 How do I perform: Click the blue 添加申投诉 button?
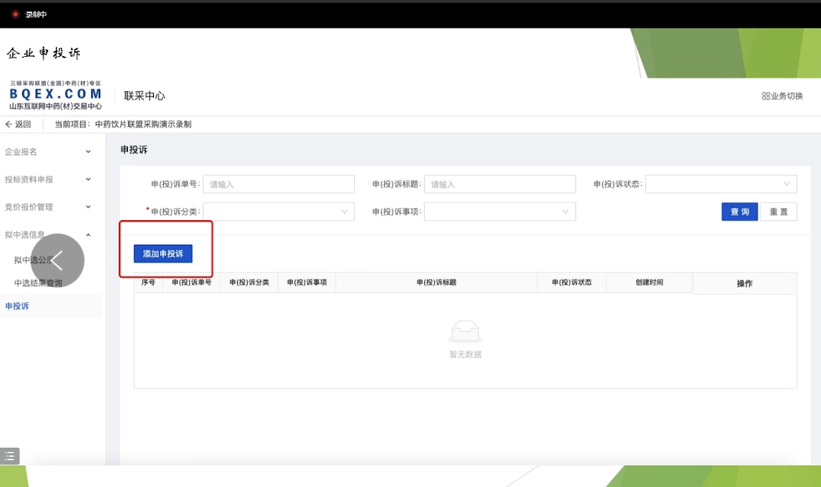coord(163,254)
